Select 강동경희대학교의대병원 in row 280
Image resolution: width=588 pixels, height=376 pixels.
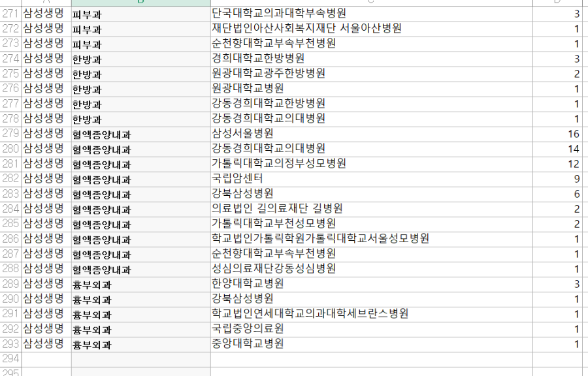tap(371, 149)
